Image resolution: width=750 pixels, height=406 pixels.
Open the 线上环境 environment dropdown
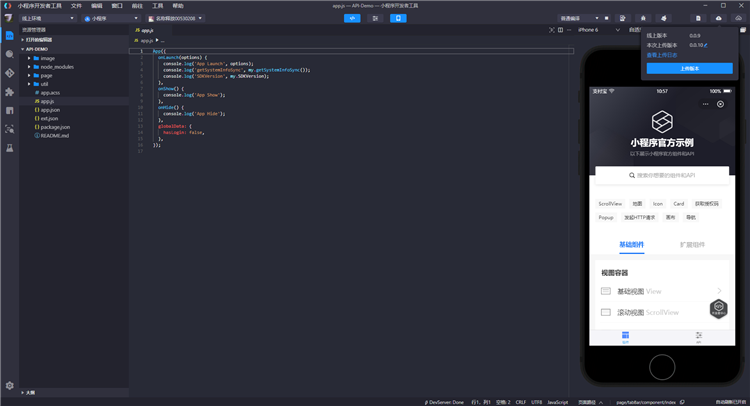47,18
